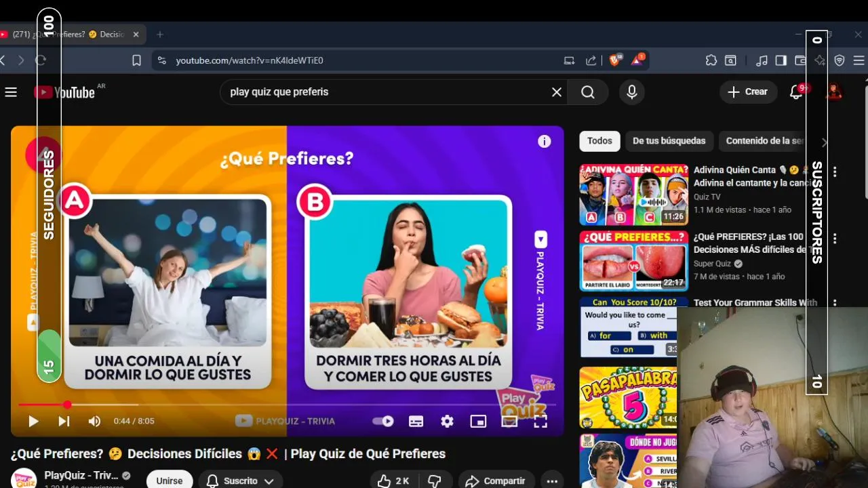Open the Crear button
Viewport: 868px width, 488px height.
tap(748, 92)
